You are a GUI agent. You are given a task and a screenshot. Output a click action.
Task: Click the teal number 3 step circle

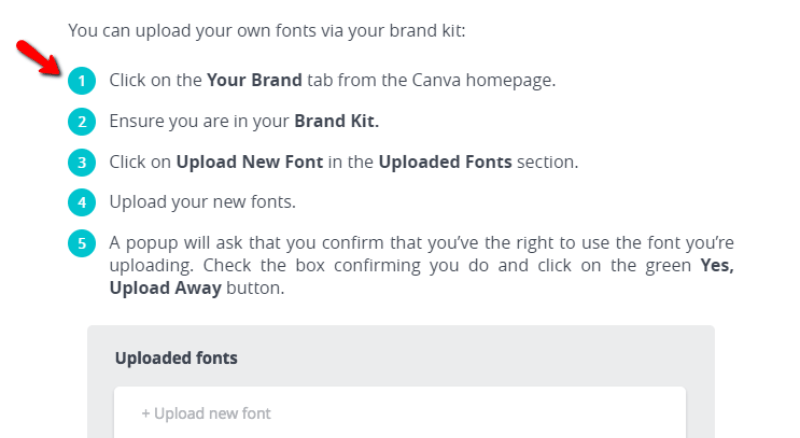[81, 162]
